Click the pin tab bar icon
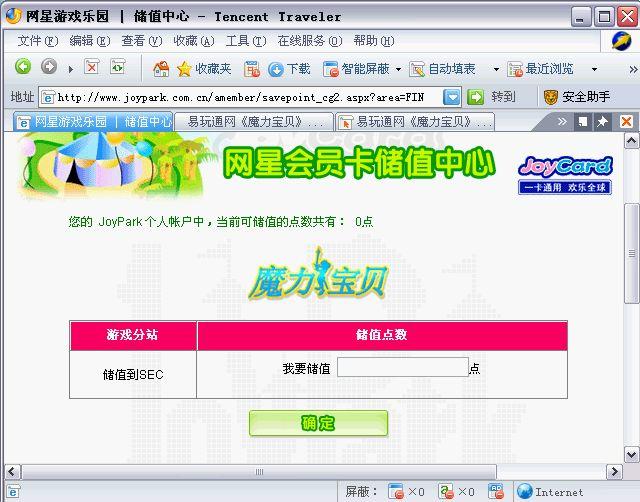This screenshot has width=640, height=502. point(602,122)
